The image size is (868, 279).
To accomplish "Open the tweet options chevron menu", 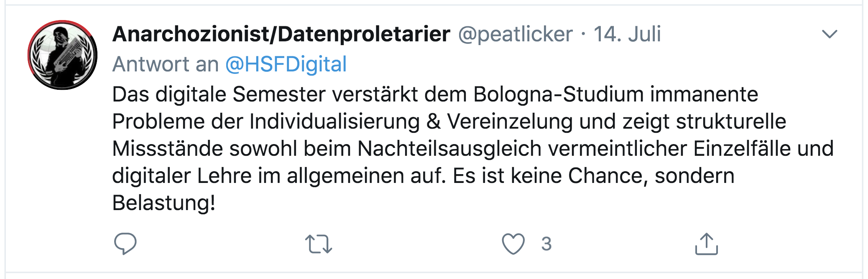I will (x=830, y=34).
